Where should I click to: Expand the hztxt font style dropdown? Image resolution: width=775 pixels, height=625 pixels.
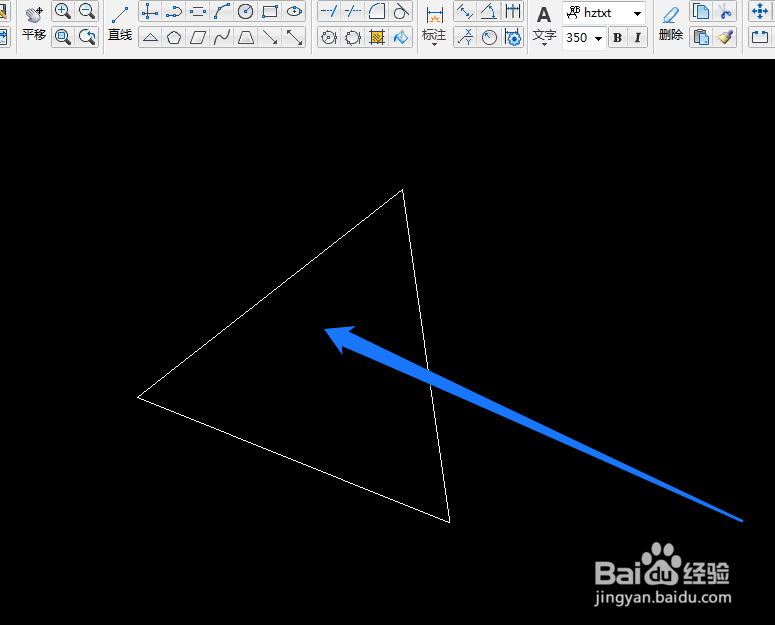pyautogui.click(x=638, y=13)
